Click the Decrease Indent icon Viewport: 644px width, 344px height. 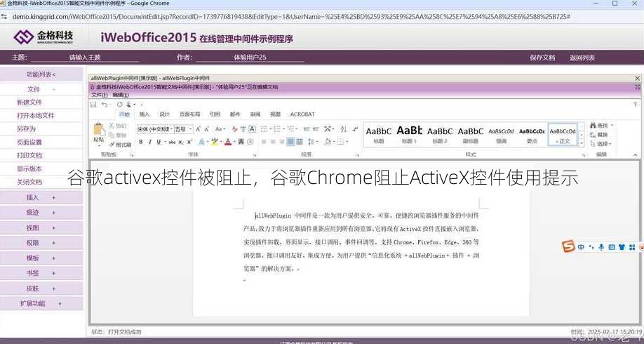tap(307, 128)
